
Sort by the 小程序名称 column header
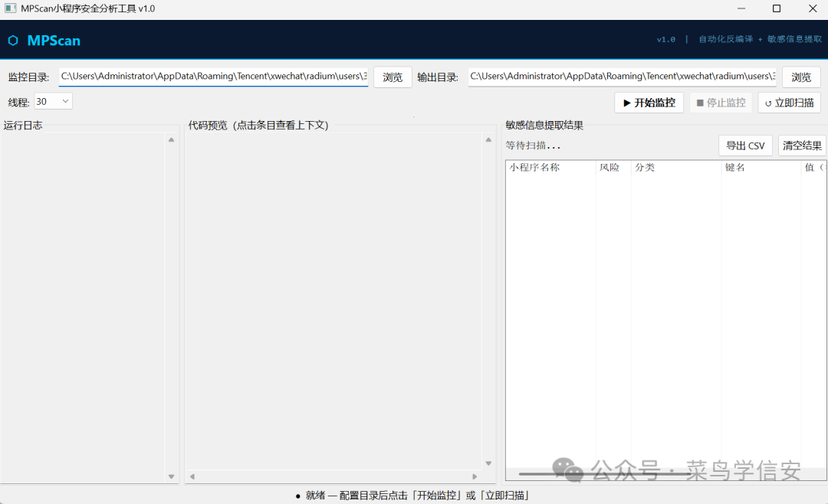coord(550,167)
